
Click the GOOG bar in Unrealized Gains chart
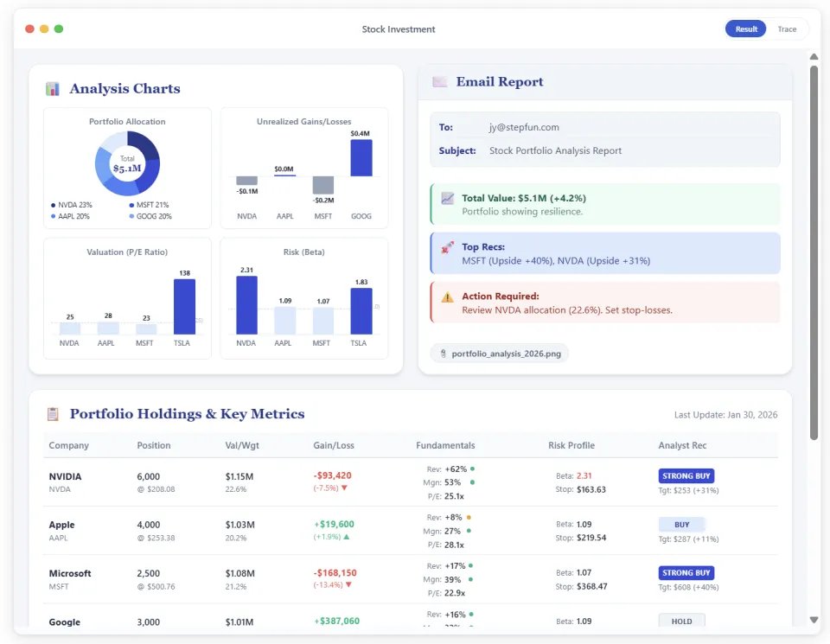coord(361,157)
